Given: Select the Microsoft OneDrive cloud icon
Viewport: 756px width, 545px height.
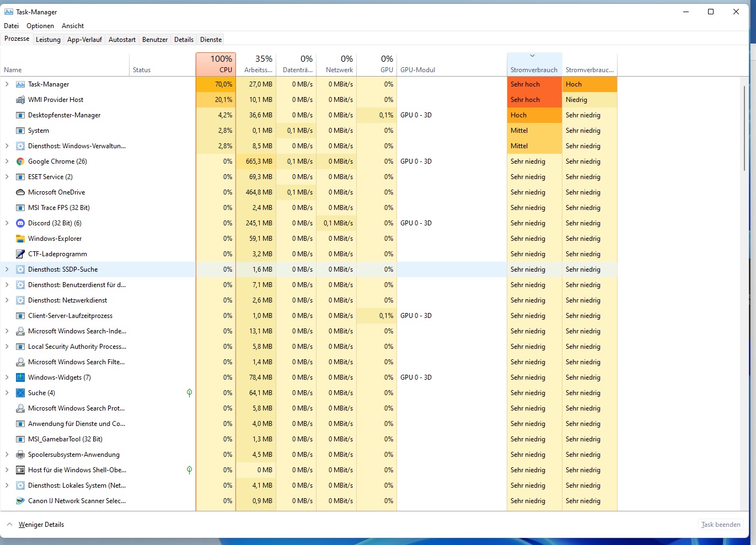Looking at the screenshot, I should 20,192.
